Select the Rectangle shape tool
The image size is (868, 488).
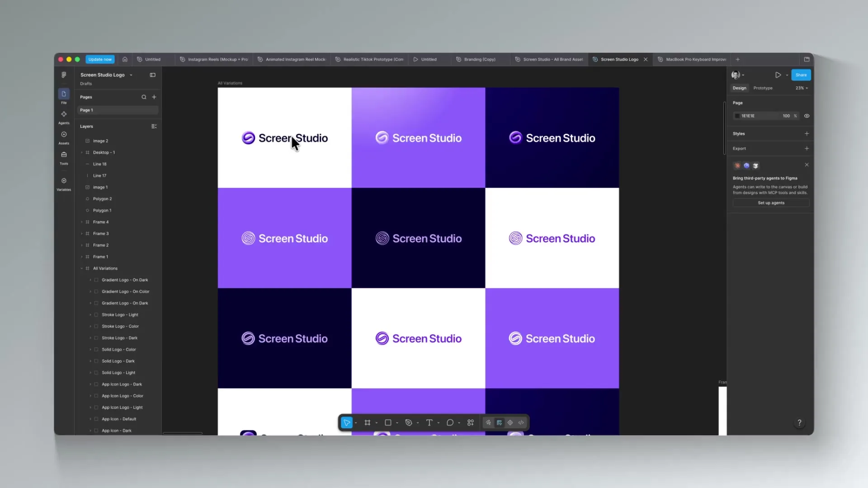click(x=388, y=422)
